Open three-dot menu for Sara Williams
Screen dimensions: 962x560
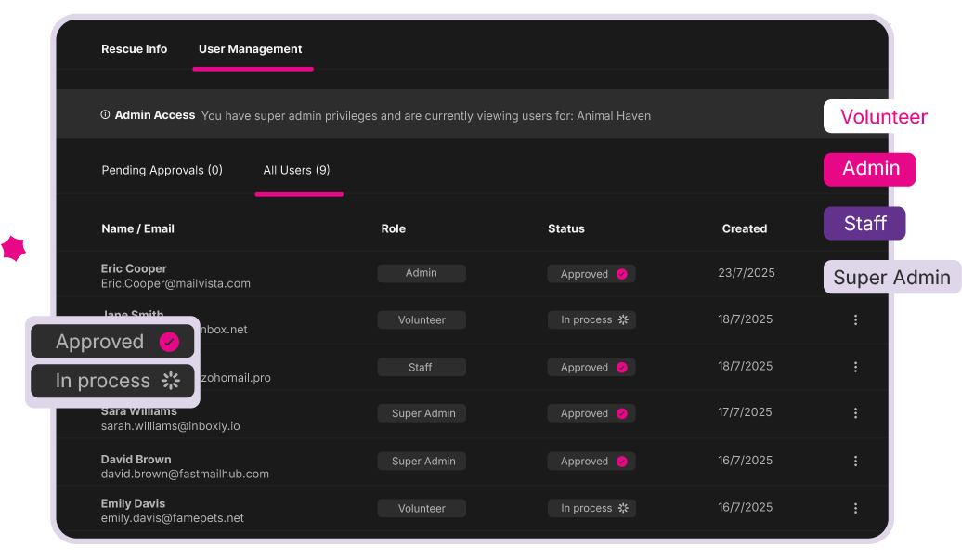pos(855,413)
